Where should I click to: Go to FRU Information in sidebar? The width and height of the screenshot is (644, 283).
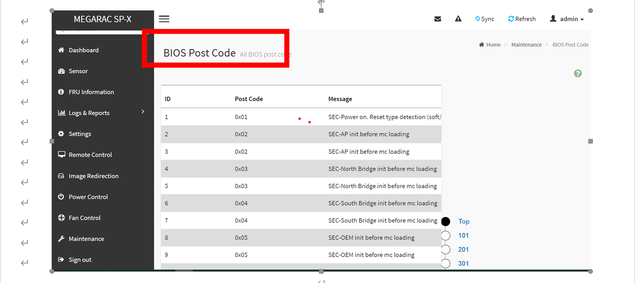pos(91,92)
